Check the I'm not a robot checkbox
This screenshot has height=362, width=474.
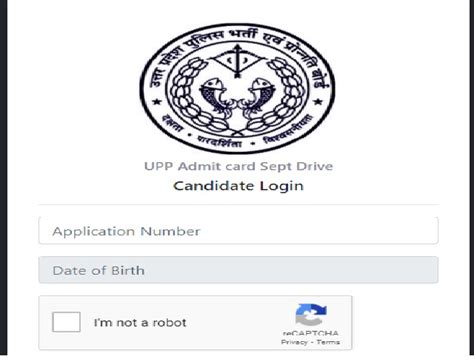click(66, 322)
